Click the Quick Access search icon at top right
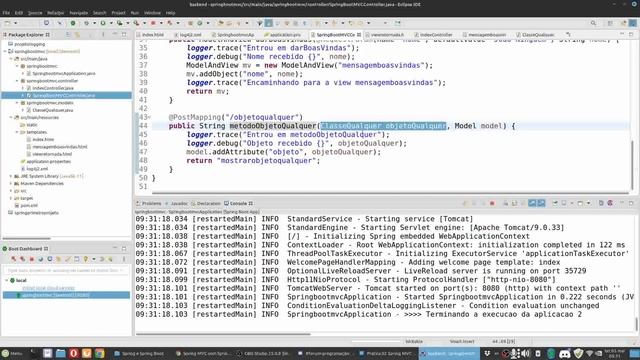 pos(593,23)
